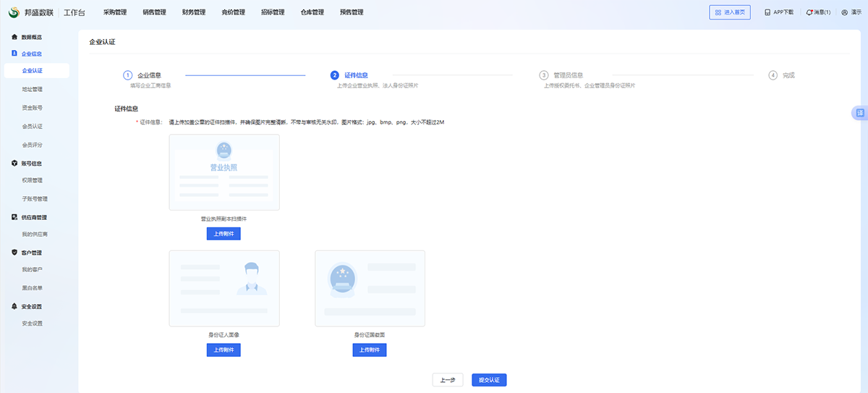The width and height of the screenshot is (868, 393).
Task: Click the floating translate icon on right edge
Action: 860,113
